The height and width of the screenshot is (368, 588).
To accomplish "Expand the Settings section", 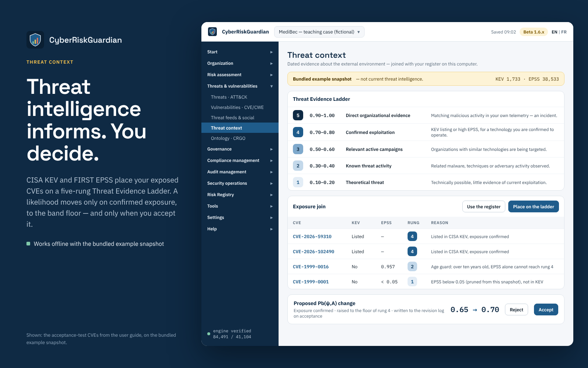I will (240, 217).
